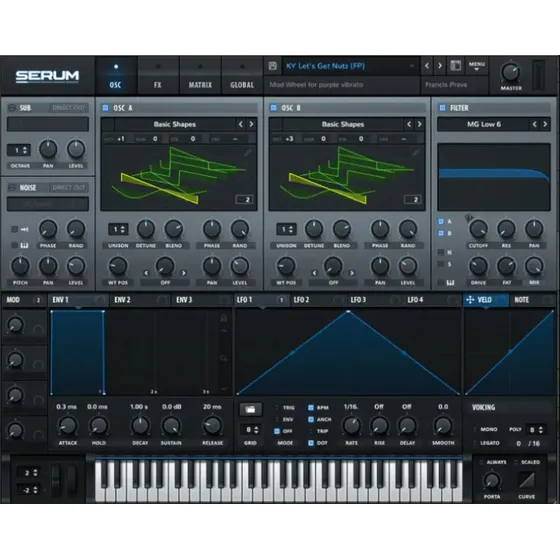Click the pitch bend wheel

[56, 480]
